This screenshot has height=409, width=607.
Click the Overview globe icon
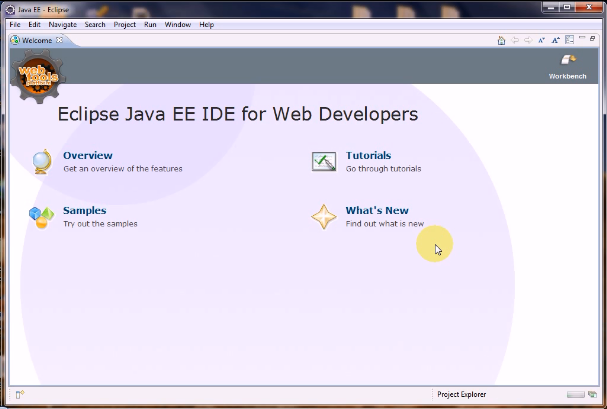[x=42, y=162]
